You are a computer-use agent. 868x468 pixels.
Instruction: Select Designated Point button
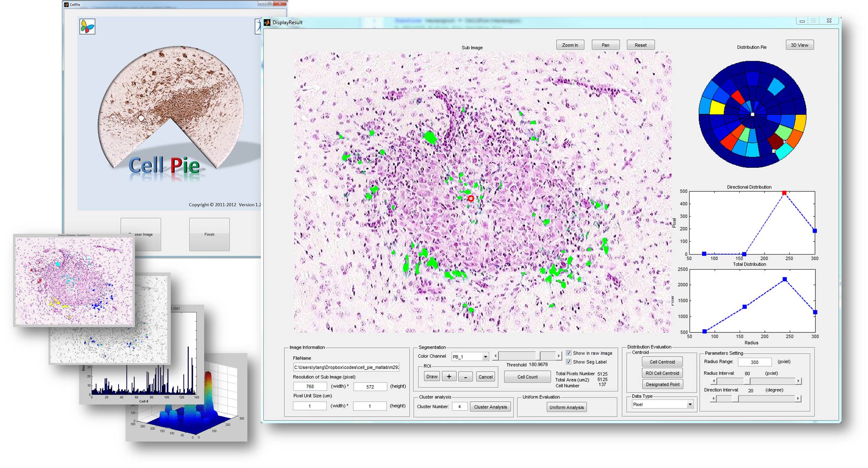tap(662, 385)
